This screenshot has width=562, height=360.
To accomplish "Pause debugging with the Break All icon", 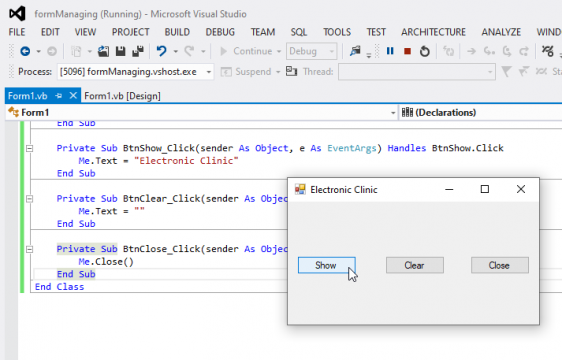I will [x=390, y=51].
